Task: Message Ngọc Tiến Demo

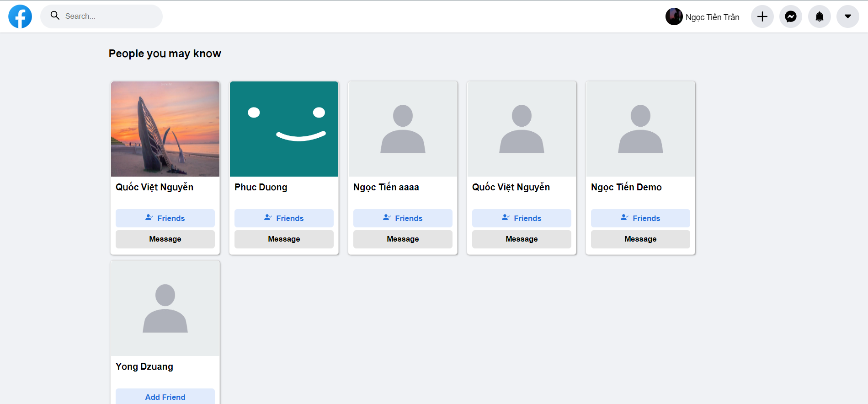Action: (641, 239)
